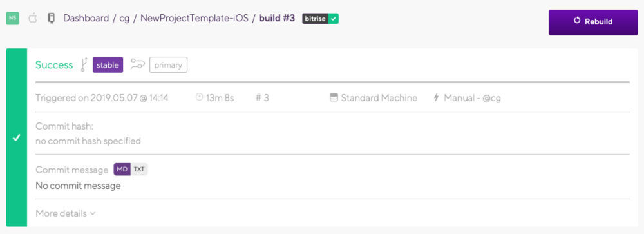Click chevron next to More details
The width and height of the screenshot is (644, 234).
(x=92, y=214)
